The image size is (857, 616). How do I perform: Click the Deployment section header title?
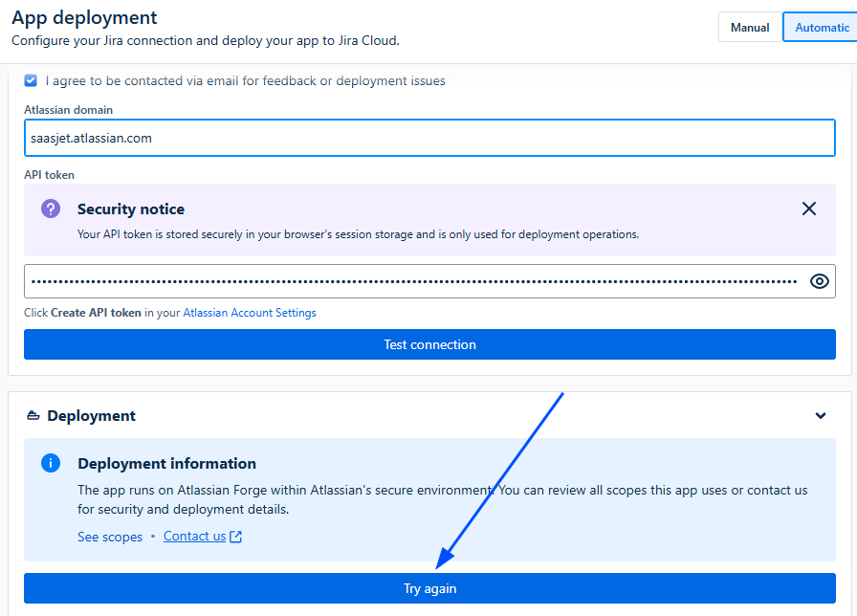tap(91, 416)
